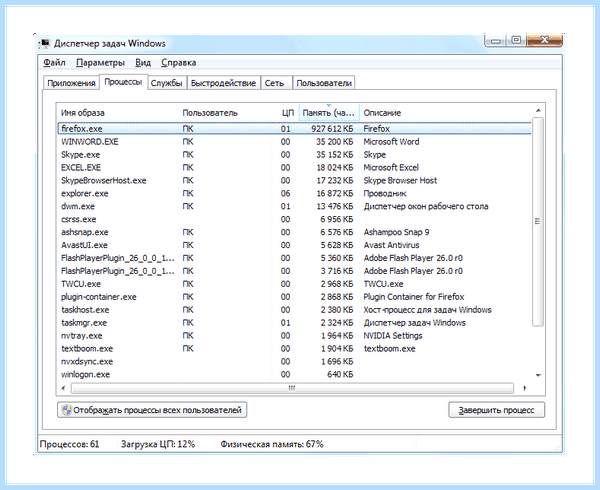Image resolution: width=600 pixels, height=490 pixels.
Task: Click Физическая память: 67% status entry
Action: (x=272, y=444)
